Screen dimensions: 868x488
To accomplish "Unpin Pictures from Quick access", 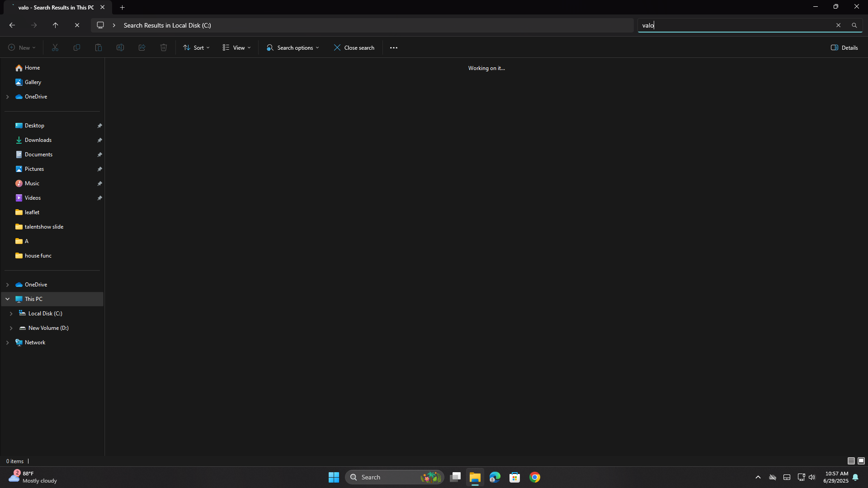I will (99, 169).
